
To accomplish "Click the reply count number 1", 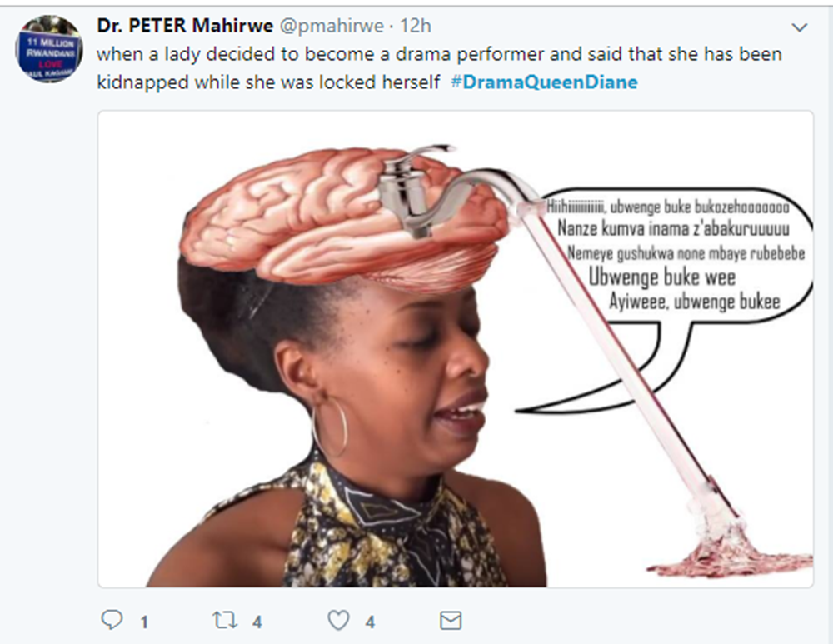I will click(144, 622).
